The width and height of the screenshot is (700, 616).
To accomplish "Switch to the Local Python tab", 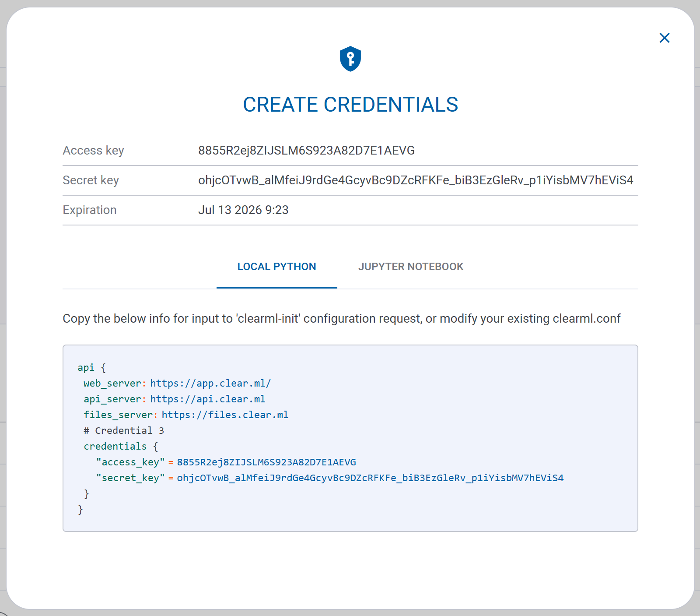I will 276,267.
